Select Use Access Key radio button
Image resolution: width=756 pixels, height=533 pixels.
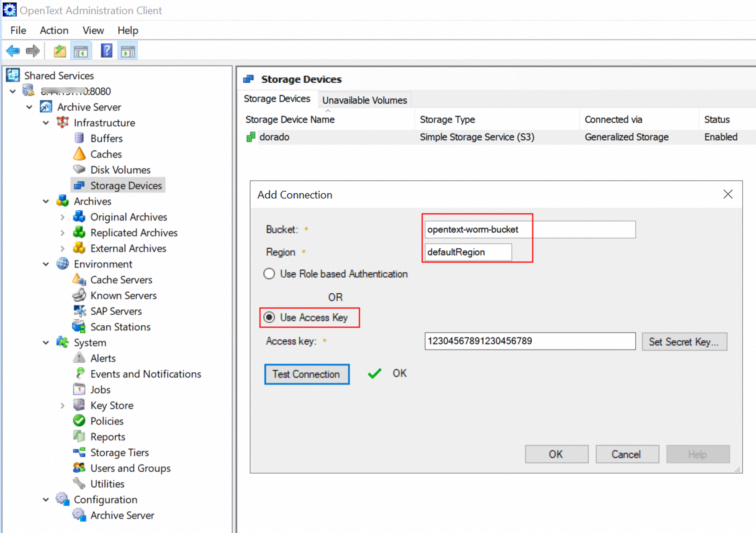(x=269, y=317)
